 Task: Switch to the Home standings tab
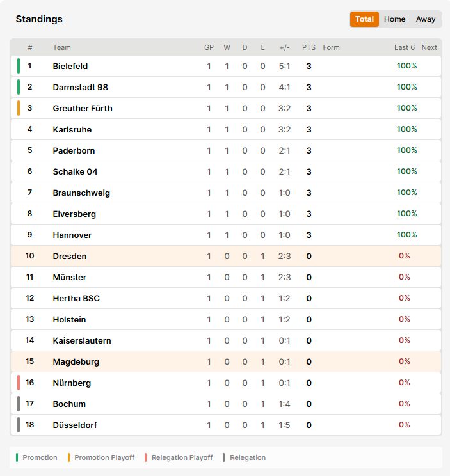click(x=394, y=19)
